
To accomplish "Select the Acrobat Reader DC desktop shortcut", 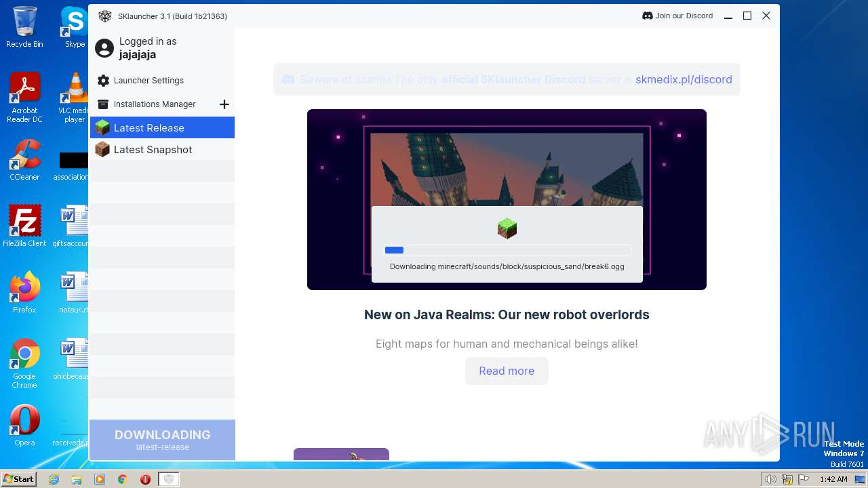I will click(x=24, y=98).
